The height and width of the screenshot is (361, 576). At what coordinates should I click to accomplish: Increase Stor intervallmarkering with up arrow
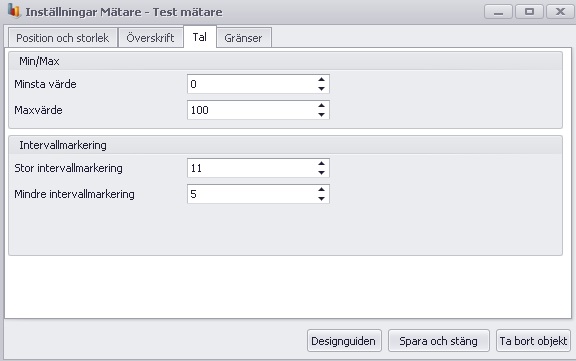click(321, 163)
